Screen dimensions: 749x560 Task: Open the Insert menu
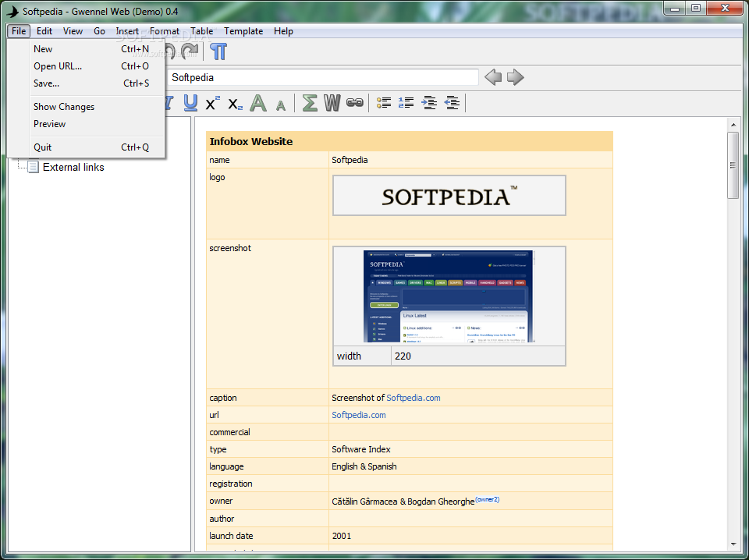tap(127, 31)
